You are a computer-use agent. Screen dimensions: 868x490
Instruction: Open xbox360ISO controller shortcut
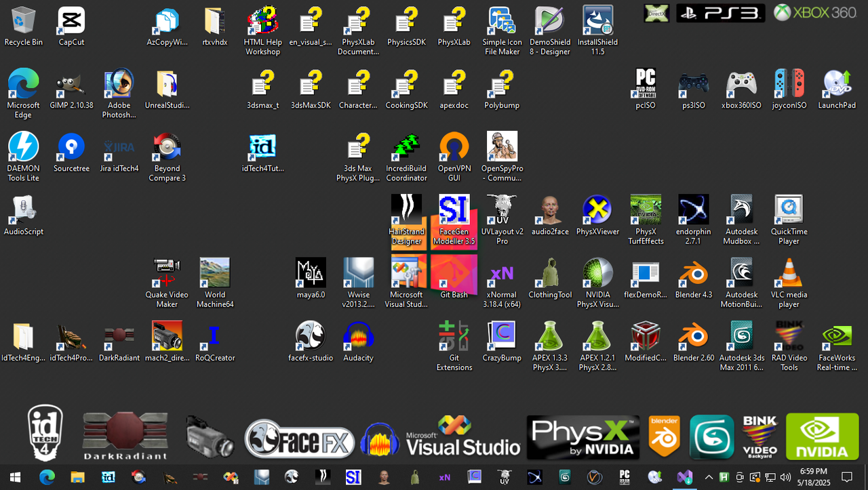741,89
